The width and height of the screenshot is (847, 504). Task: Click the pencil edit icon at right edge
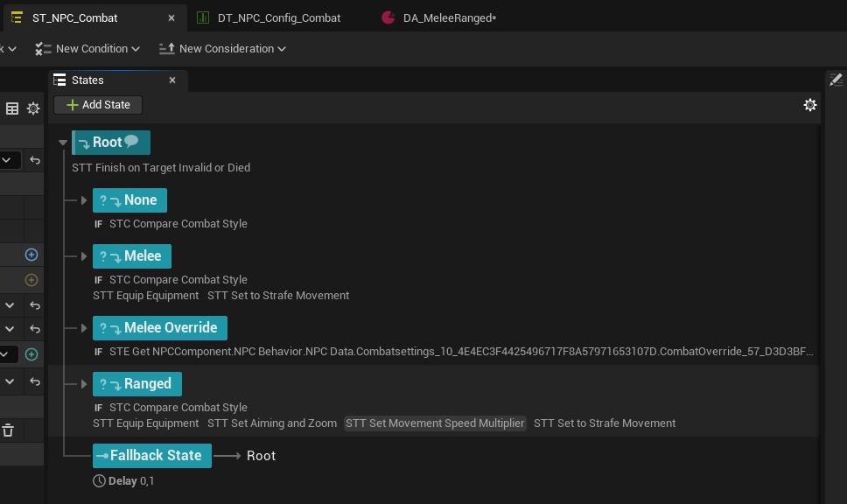[x=836, y=80]
